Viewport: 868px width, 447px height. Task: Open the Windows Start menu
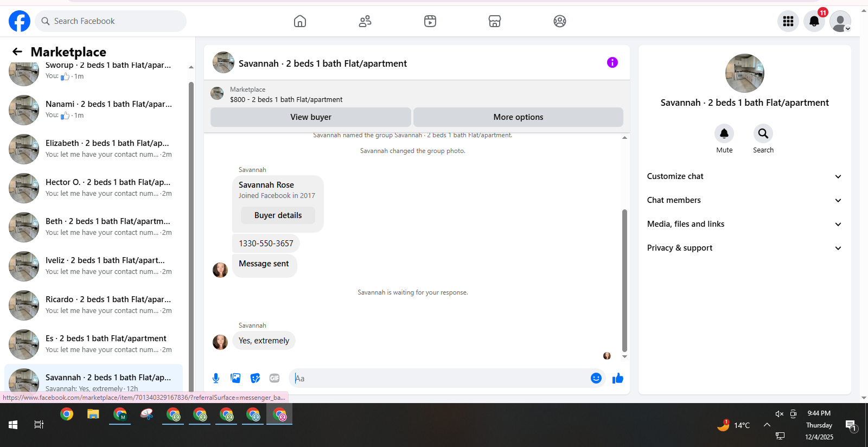[13, 425]
